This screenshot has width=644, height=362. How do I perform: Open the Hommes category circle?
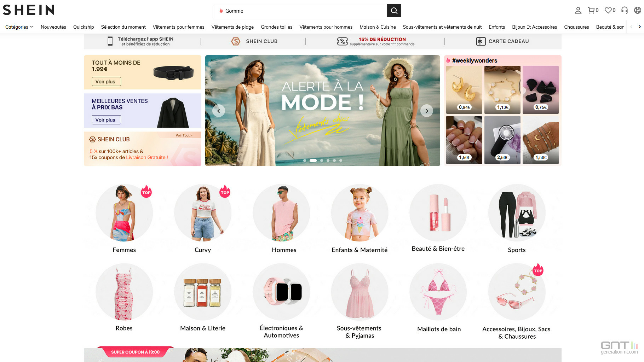tap(281, 213)
